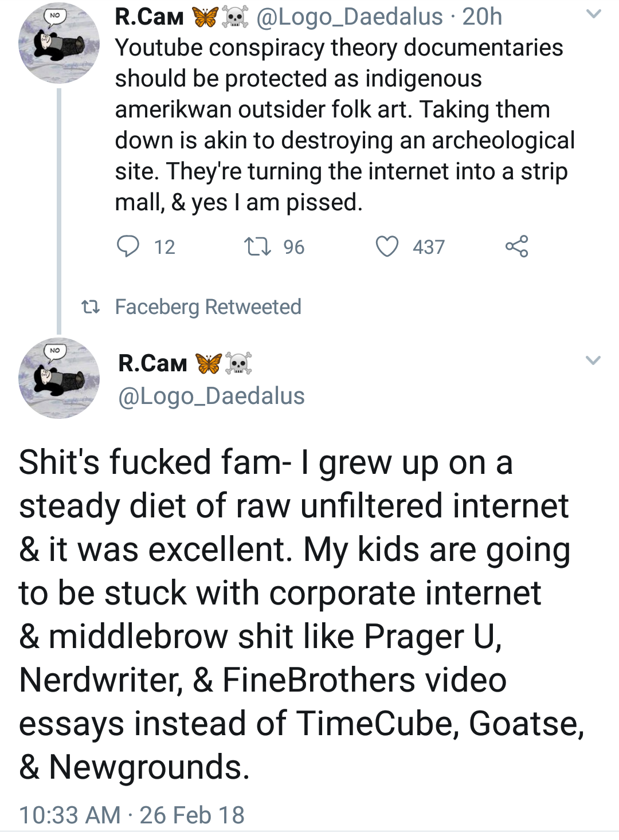Open the lower tweet's profile avatar
The height and width of the screenshot is (840, 619).
[x=59, y=378]
